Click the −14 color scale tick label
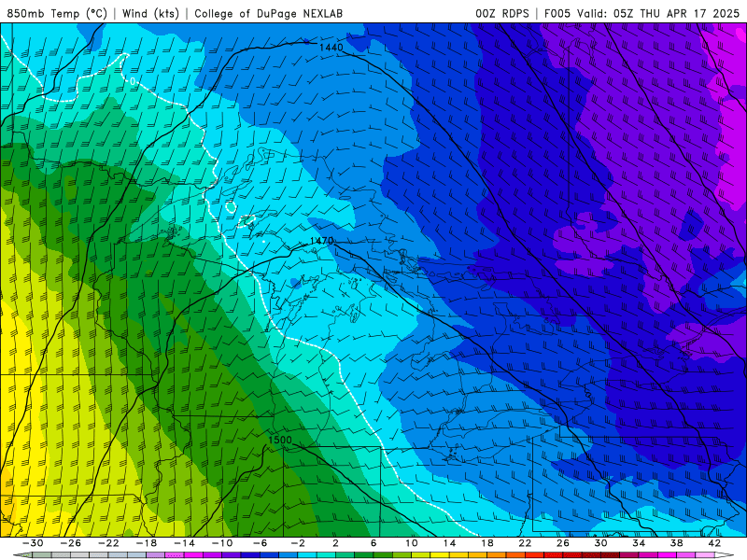Viewport: 747px width, 560px height. click(184, 543)
